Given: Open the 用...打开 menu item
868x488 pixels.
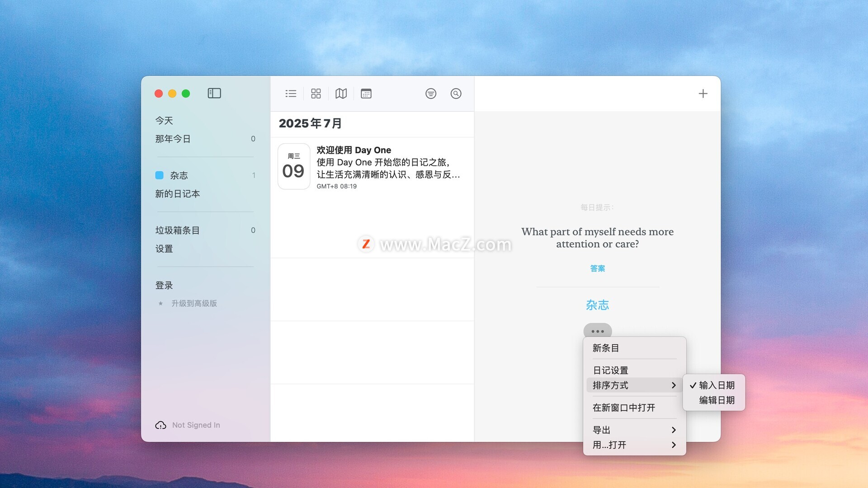Looking at the screenshot, I should [635, 445].
